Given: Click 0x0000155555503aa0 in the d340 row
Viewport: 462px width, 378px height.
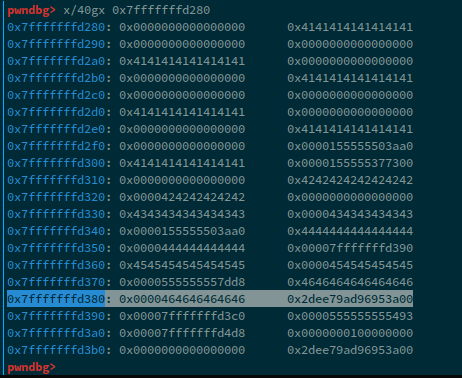Looking at the screenshot, I should [x=182, y=231].
